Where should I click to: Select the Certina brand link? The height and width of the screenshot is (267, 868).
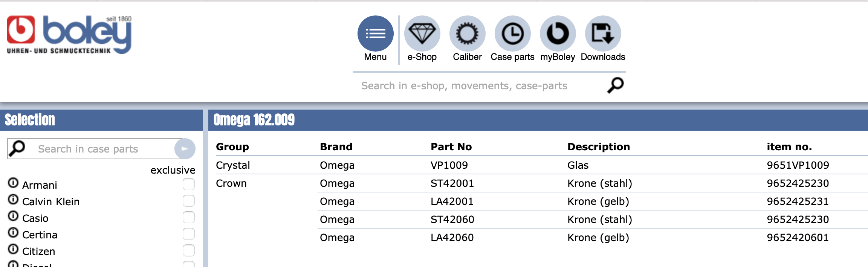[x=40, y=235]
